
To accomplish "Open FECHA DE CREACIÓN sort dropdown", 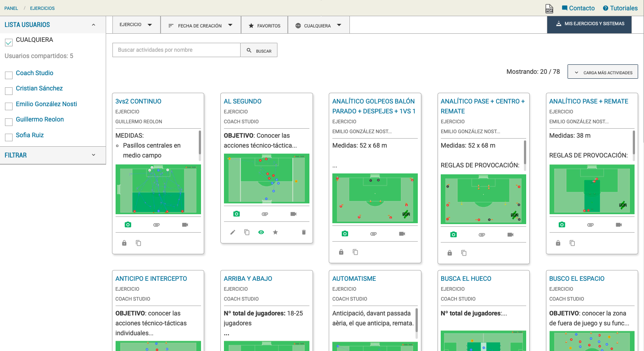I will click(201, 25).
